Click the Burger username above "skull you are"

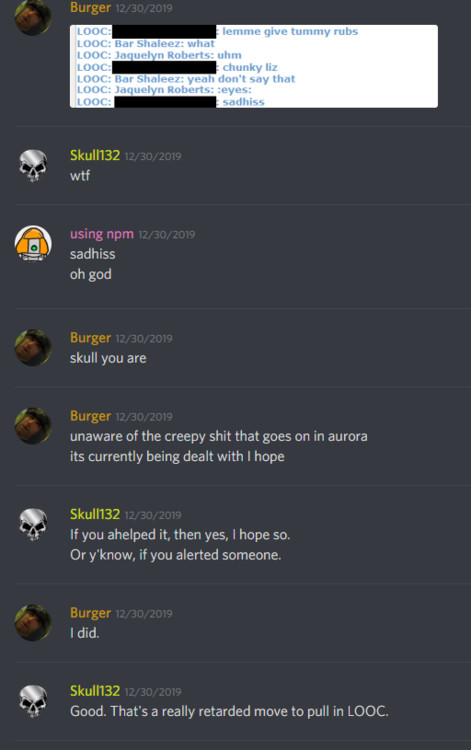pyautogui.click(x=90, y=338)
